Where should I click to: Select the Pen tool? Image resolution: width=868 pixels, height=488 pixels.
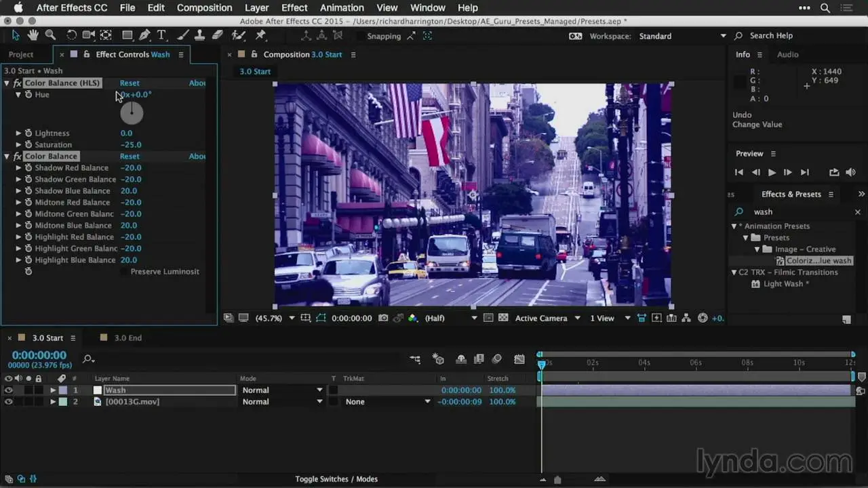(144, 35)
